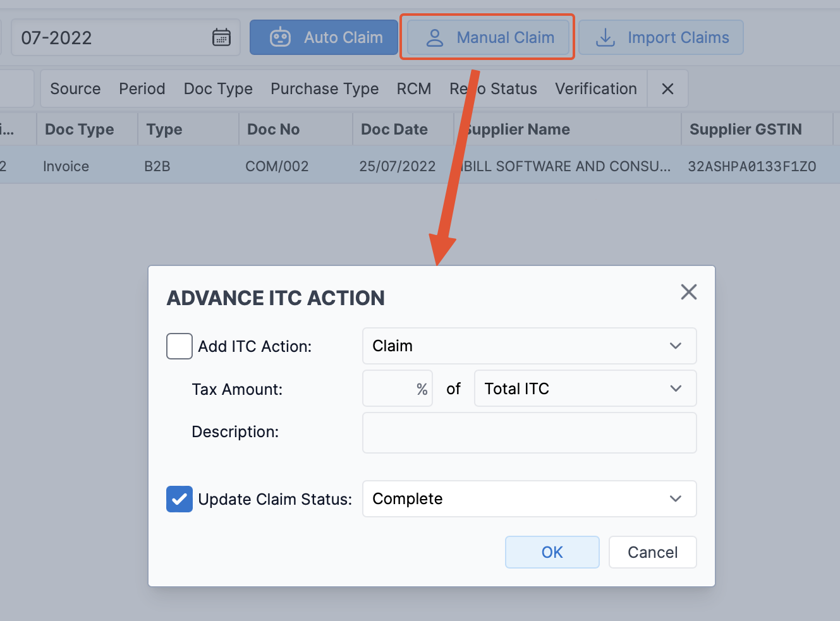
Task: Click the Manual Claim person icon
Action: click(435, 38)
